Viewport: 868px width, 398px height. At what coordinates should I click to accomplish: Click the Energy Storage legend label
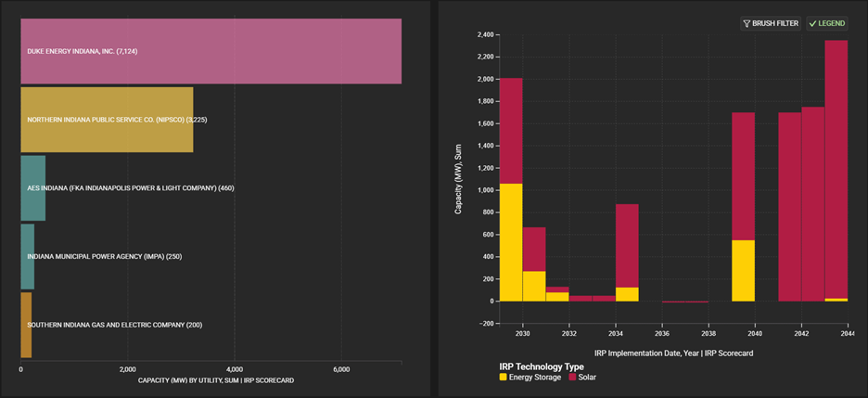click(535, 378)
